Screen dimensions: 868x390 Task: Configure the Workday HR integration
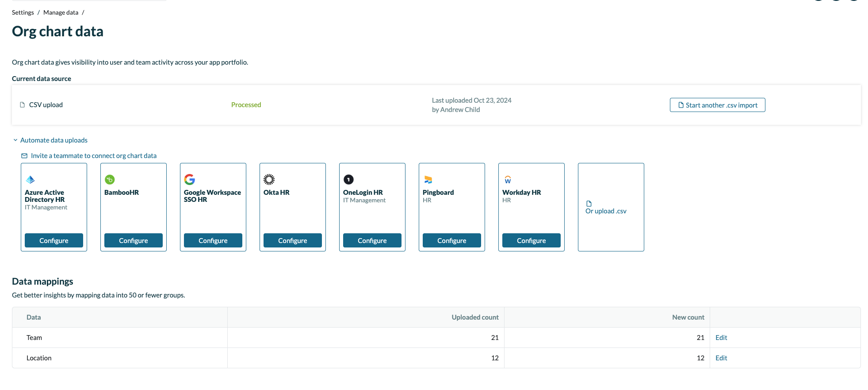click(x=531, y=240)
